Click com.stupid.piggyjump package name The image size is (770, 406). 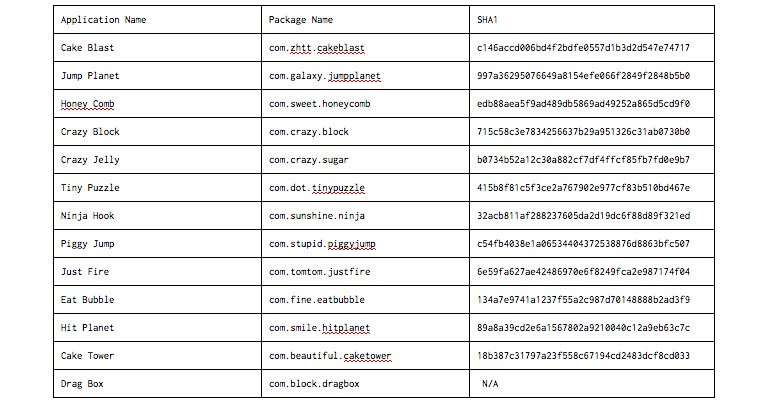pos(322,244)
